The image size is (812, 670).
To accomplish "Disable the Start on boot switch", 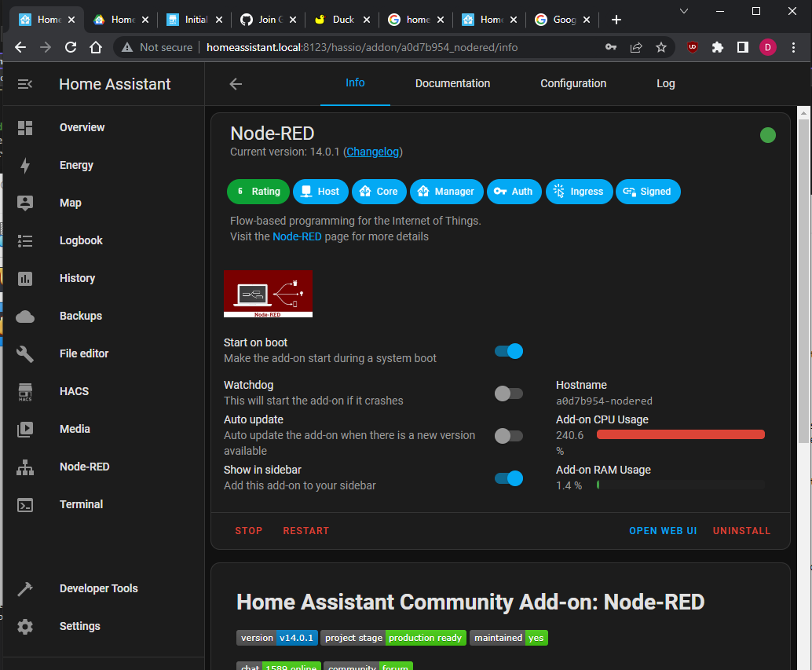I will coord(509,351).
